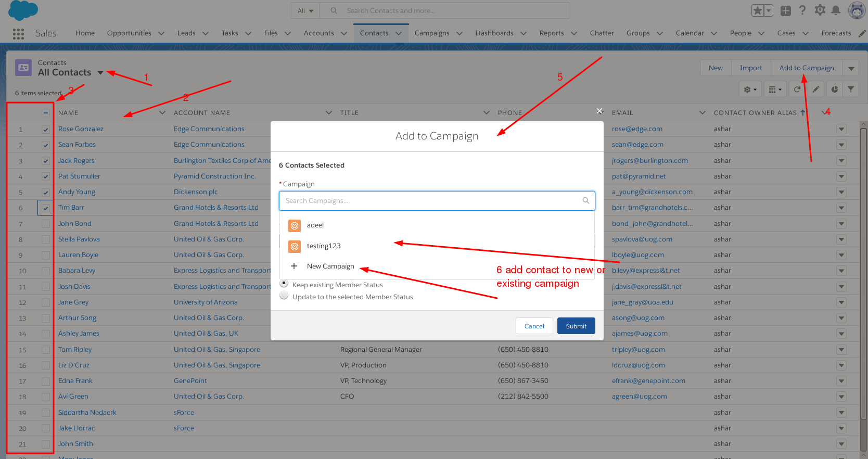Expand the Leads tab chevron
868x459 pixels.
206,33
